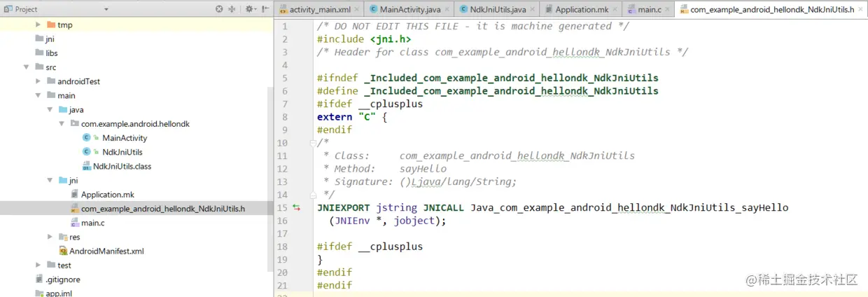Close the activity_main.xml tab
868x297 pixels.
tap(356, 10)
